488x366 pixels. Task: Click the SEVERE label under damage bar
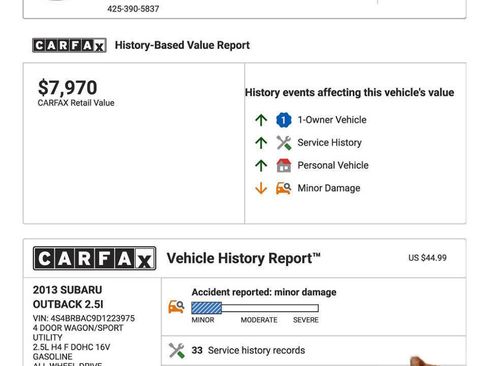[x=306, y=320]
